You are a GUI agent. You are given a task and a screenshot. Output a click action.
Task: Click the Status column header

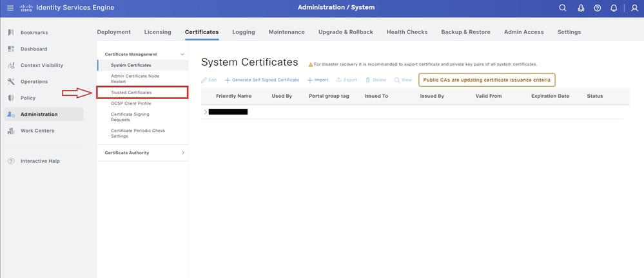(x=595, y=96)
